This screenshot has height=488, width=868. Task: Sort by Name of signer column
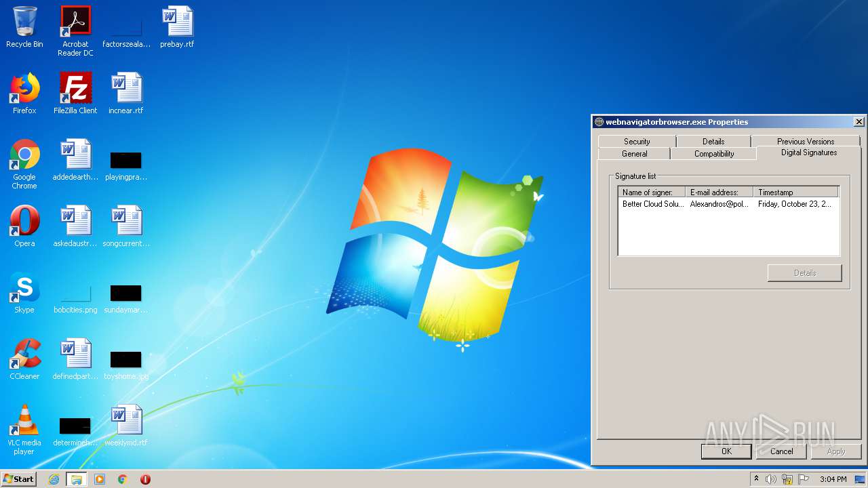pos(652,192)
